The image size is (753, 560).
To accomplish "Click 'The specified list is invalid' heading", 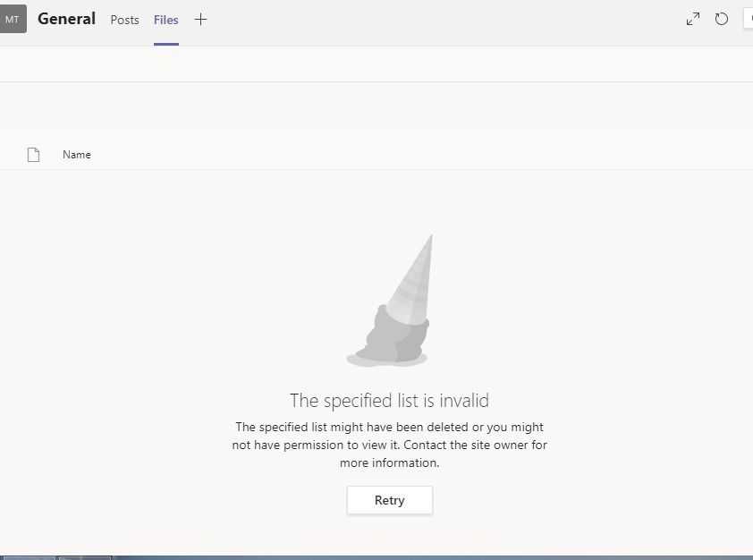I will (389, 400).
